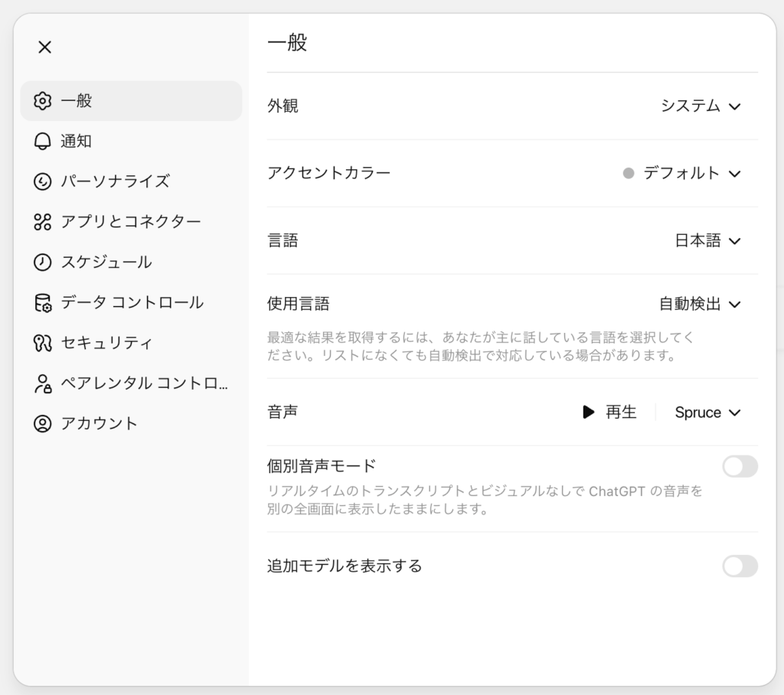Enable the 個別音声モード toggle
The image size is (784, 695).
pos(740,466)
